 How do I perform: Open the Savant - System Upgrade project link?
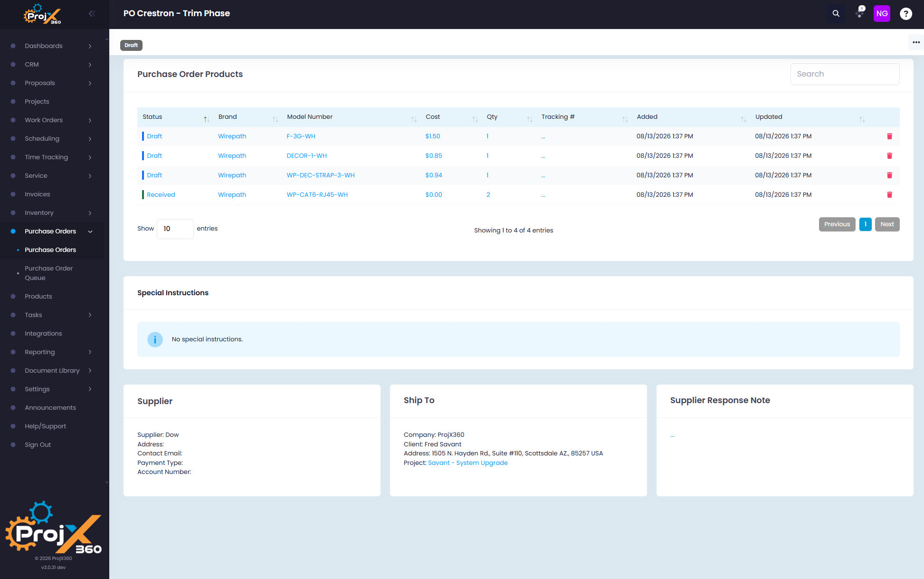467,463
